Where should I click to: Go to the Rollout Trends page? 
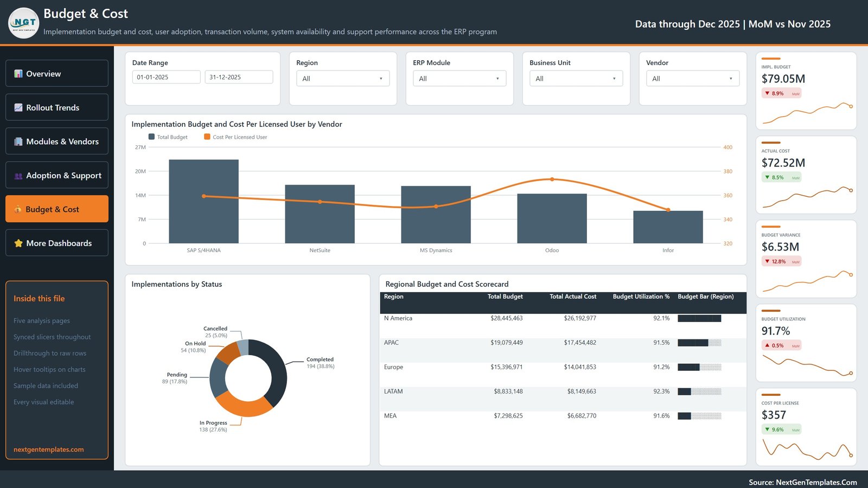click(x=57, y=107)
